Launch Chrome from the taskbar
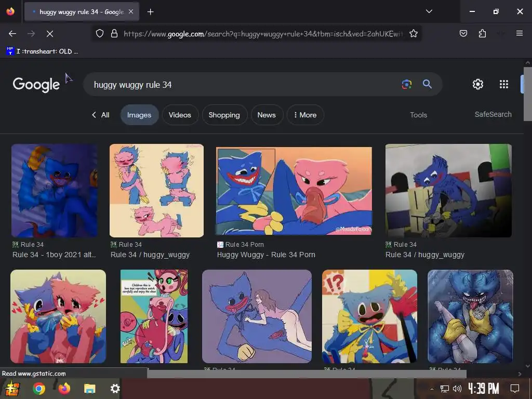Viewport: 532px width, 399px height. (x=39, y=389)
